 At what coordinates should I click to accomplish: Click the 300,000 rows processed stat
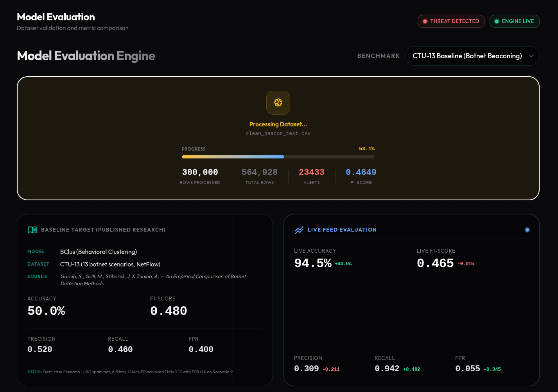(x=200, y=172)
